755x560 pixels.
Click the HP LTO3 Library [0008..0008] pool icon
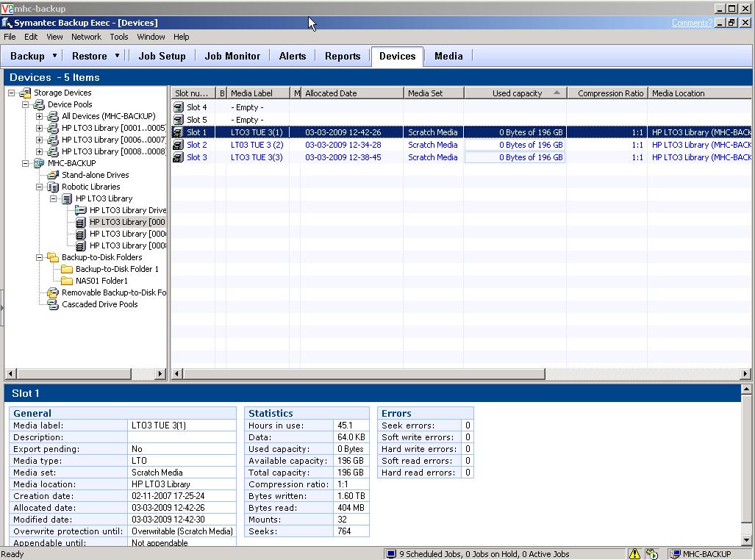click(x=53, y=151)
